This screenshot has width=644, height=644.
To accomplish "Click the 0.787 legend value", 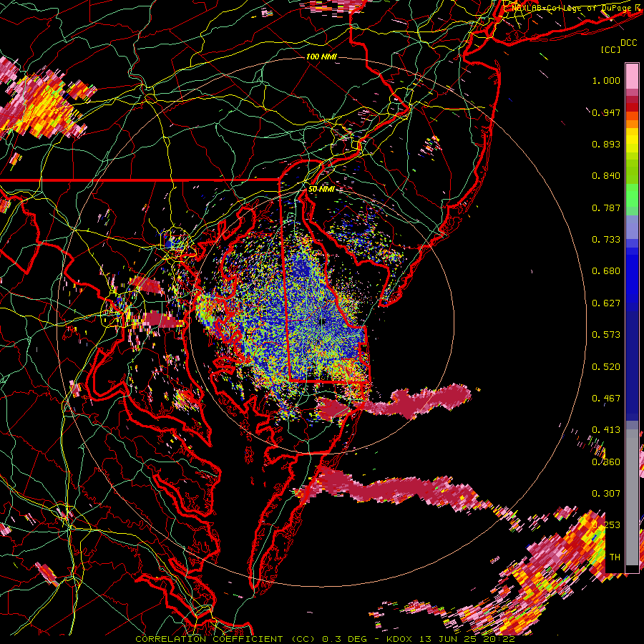I will [x=606, y=208].
